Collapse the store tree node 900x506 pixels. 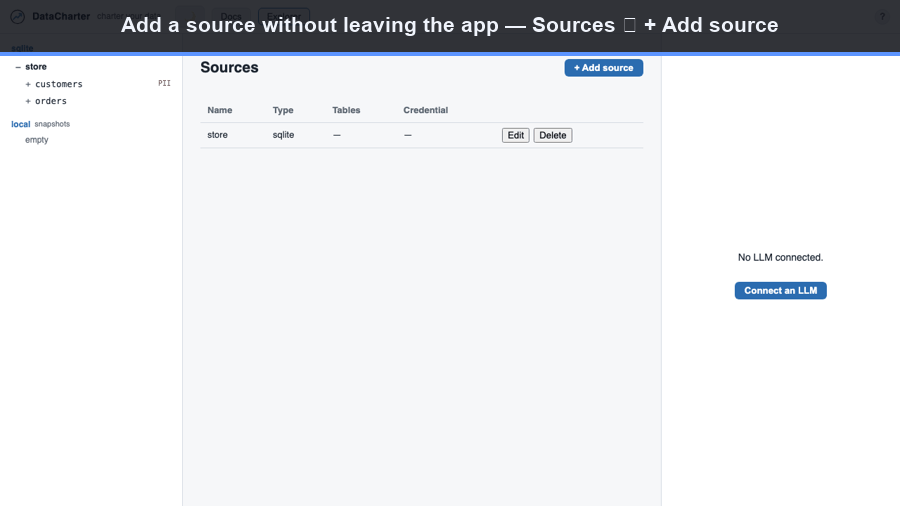click(18, 67)
